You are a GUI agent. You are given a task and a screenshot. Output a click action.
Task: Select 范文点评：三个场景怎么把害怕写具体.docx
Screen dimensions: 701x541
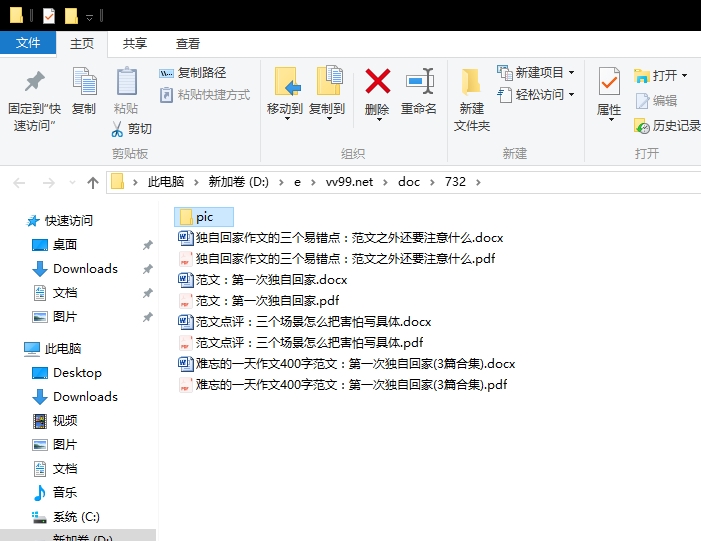point(305,321)
